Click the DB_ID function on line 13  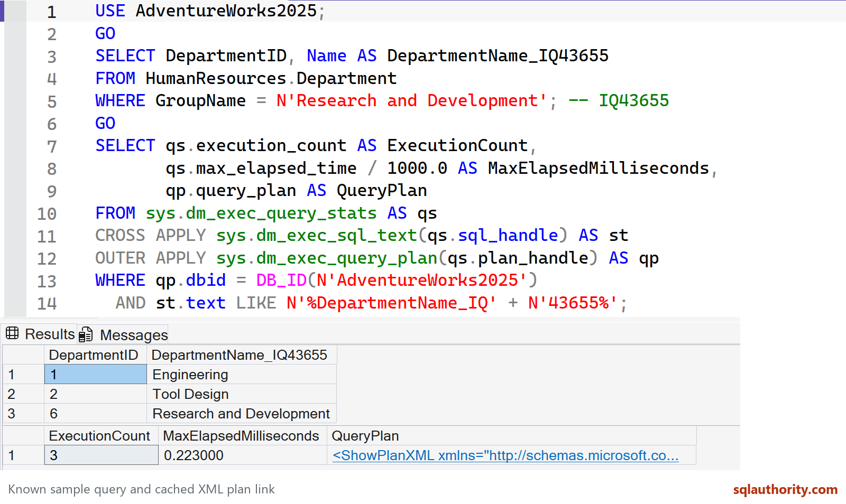pyautogui.click(x=281, y=280)
